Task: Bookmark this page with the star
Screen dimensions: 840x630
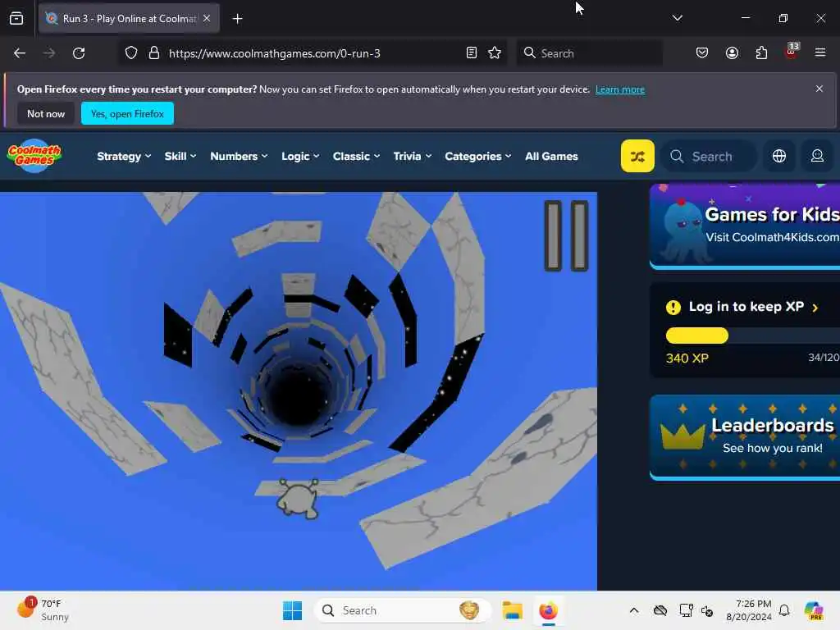Action: 495,53
